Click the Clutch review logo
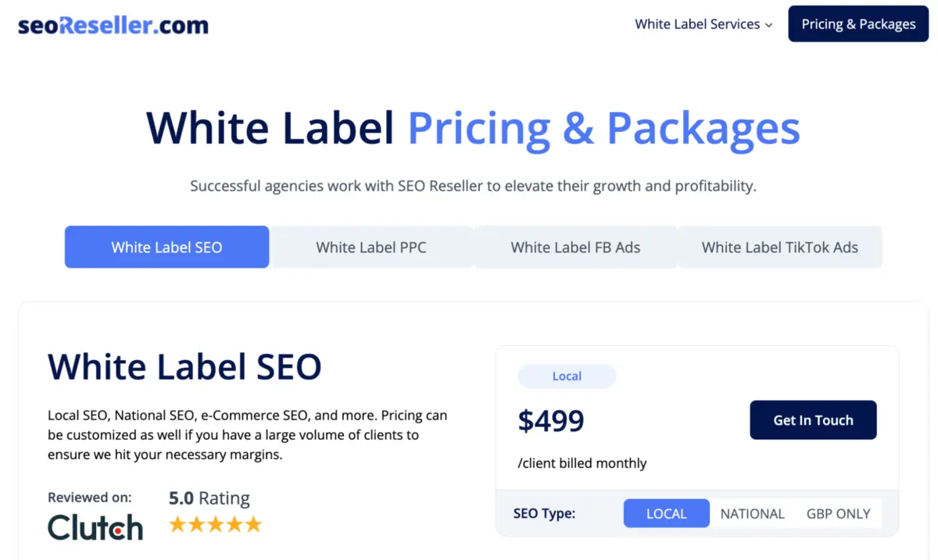The height and width of the screenshot is (560, 938). [95, 527]
